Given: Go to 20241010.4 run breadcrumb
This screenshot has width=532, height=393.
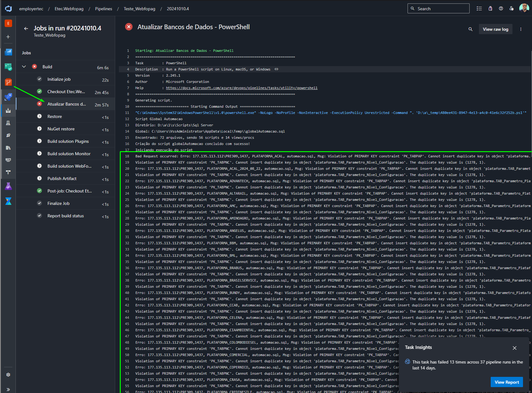Looking at the screenshot, I should (178, 9).
